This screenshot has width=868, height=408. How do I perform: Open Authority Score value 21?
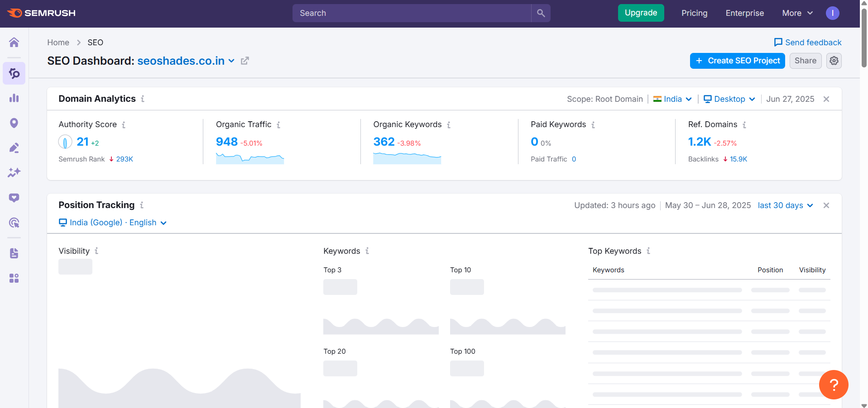[82, 142]
